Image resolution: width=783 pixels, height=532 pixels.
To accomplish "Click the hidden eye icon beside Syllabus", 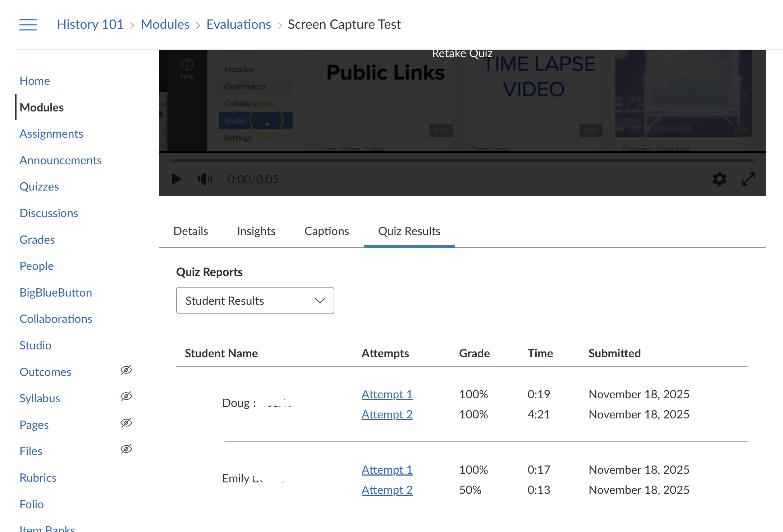I will pyautogui.click(x=126, y=396).
